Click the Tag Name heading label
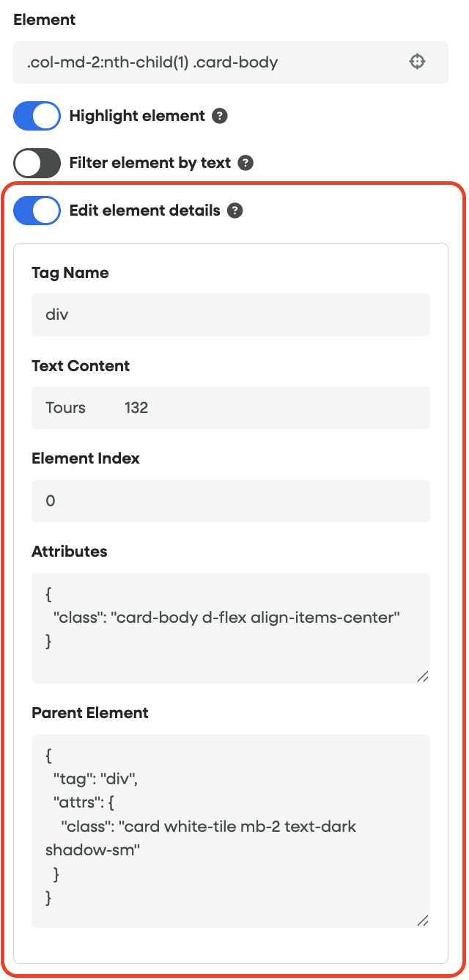Screen dimensions: 469x980 click(x=70, y=273)
